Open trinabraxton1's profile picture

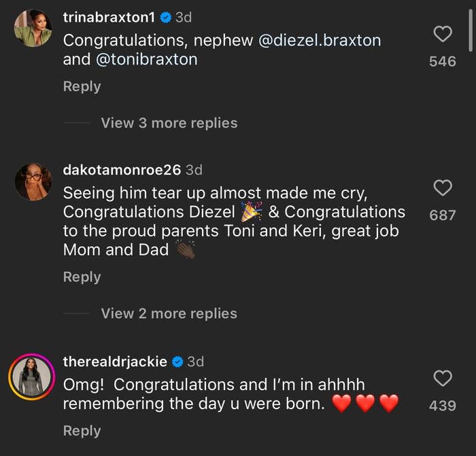(x=33, y=28)
